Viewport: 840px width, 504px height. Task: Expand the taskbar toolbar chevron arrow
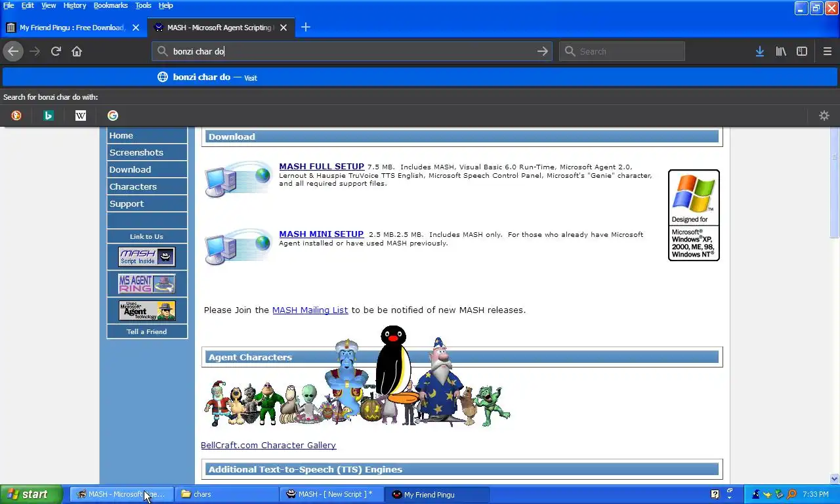tap(729, 497)
